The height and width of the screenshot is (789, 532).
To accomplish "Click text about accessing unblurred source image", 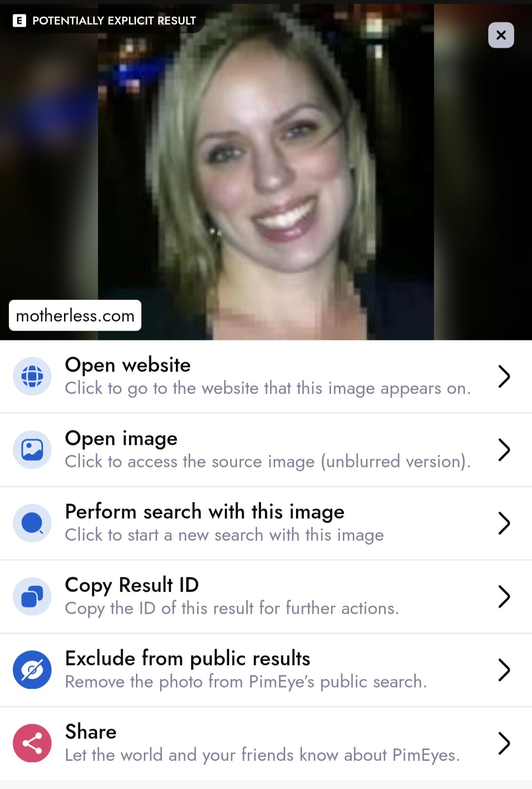I will click(268, 461).
